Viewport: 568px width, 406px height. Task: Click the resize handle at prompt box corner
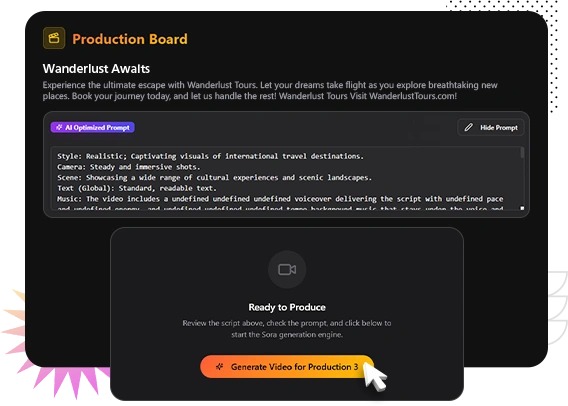point(522,208)
